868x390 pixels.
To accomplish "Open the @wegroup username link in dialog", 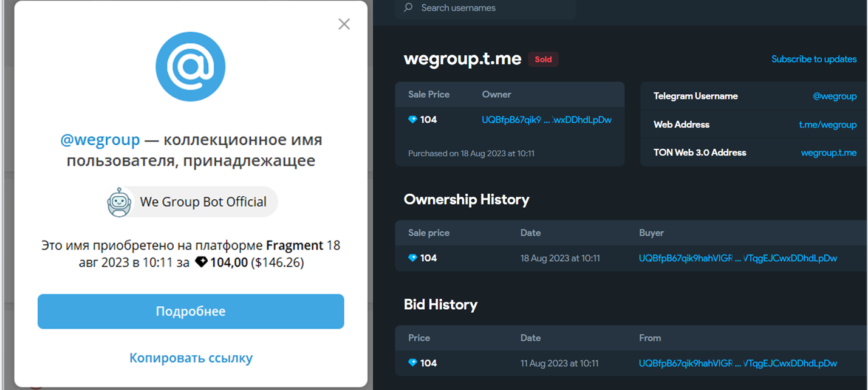I will [100, 140].
